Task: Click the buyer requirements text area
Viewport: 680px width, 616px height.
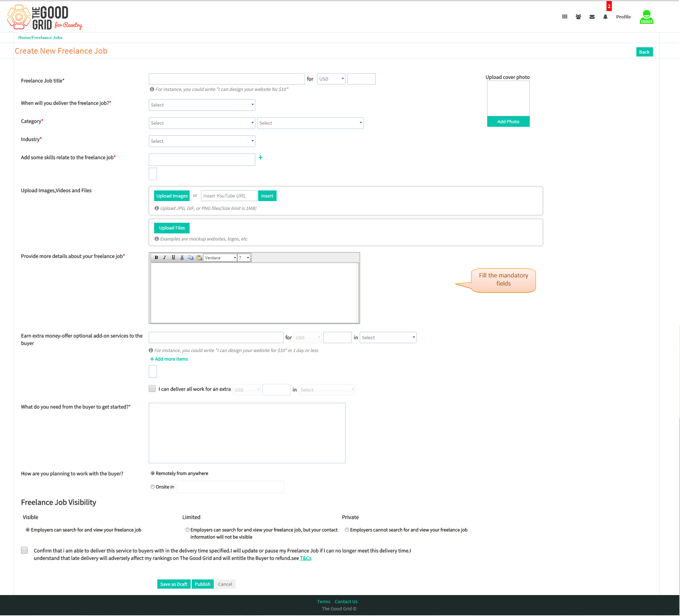Action: [247, 433]
